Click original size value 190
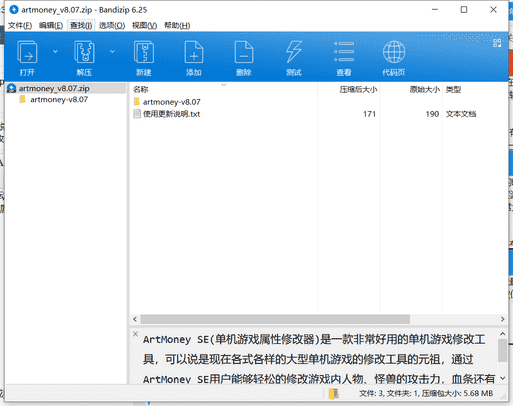 [432, 114]
